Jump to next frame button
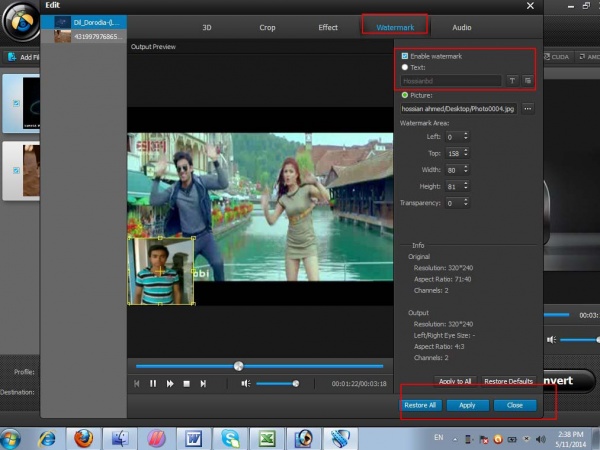 click(x=203, y=383)
